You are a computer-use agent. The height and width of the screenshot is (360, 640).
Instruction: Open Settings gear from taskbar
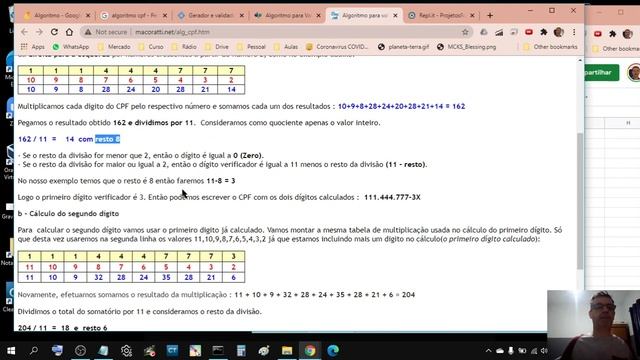[x=126, y=350]
